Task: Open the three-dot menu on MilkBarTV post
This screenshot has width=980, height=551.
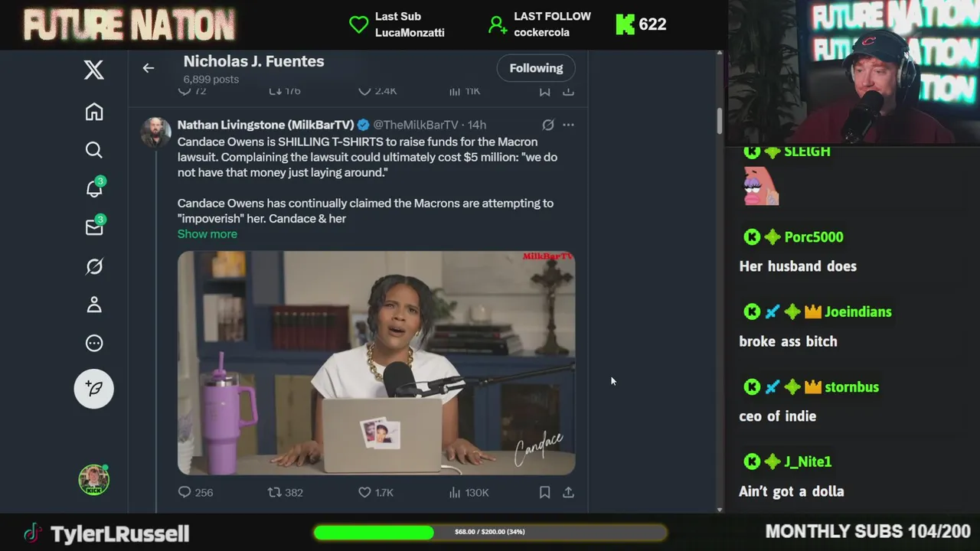Action: (568, 125)
